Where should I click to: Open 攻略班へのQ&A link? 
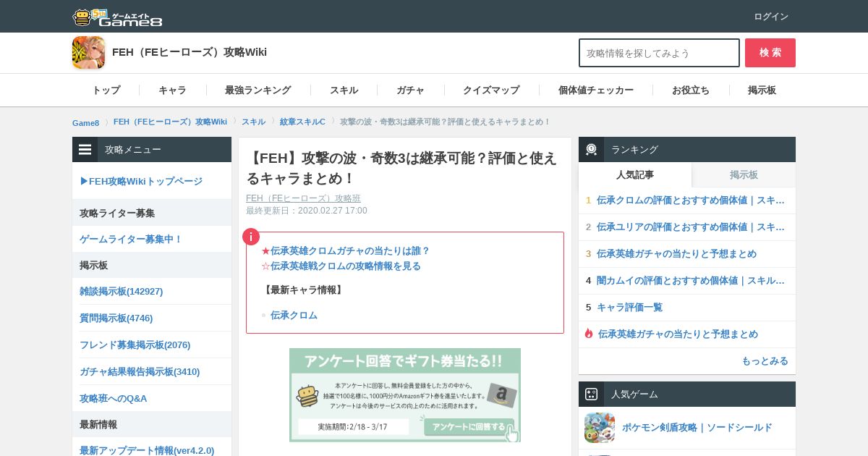(x=113, y=399)
